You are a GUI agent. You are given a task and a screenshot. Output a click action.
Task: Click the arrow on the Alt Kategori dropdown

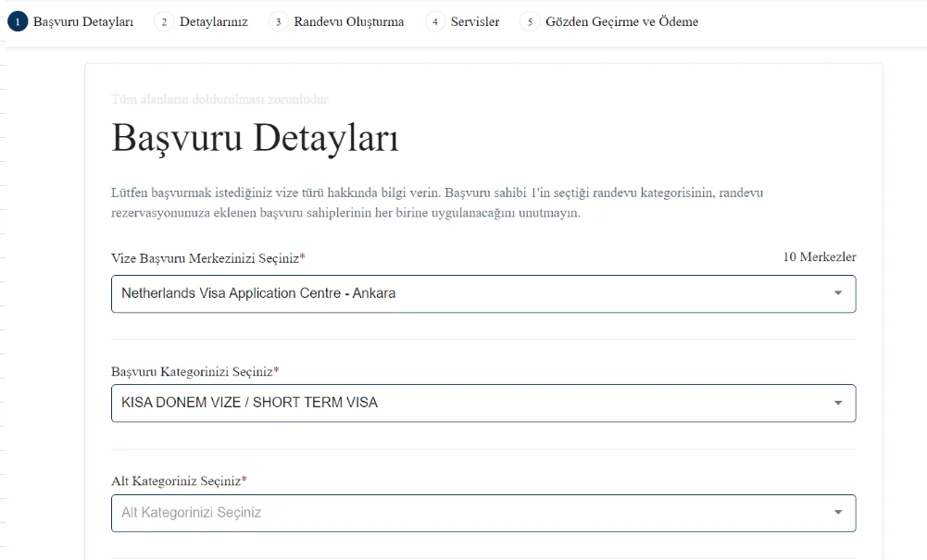coord(838,512)
